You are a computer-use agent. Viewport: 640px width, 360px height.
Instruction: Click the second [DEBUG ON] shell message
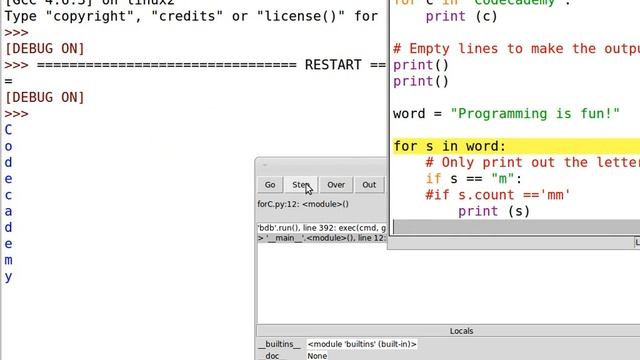(x=44, y=97)
